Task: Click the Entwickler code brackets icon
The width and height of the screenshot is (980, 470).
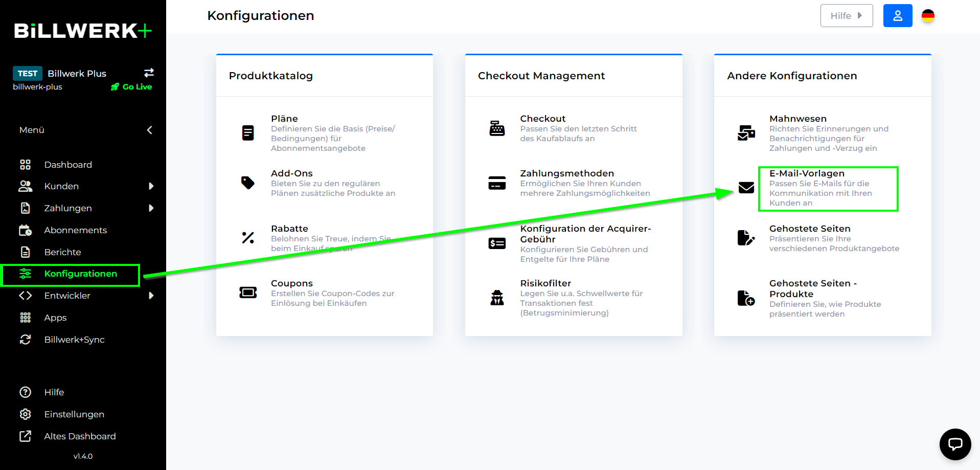Action: [x=25, y=296]
